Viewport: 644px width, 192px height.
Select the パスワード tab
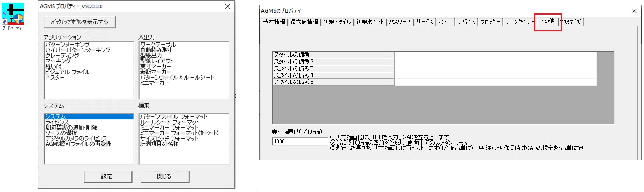(400, 21)
